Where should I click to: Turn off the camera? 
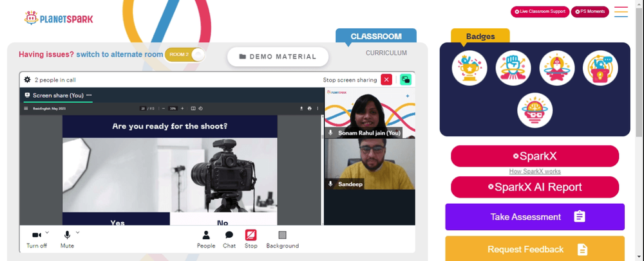37,240
